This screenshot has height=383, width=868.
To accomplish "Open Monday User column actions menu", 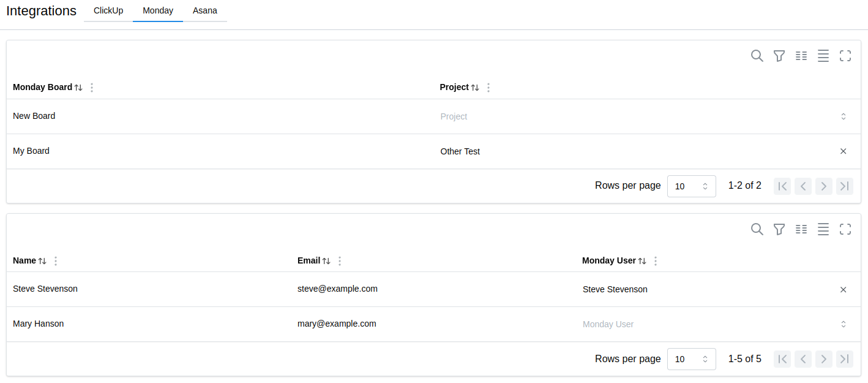I will pos(656,261).
